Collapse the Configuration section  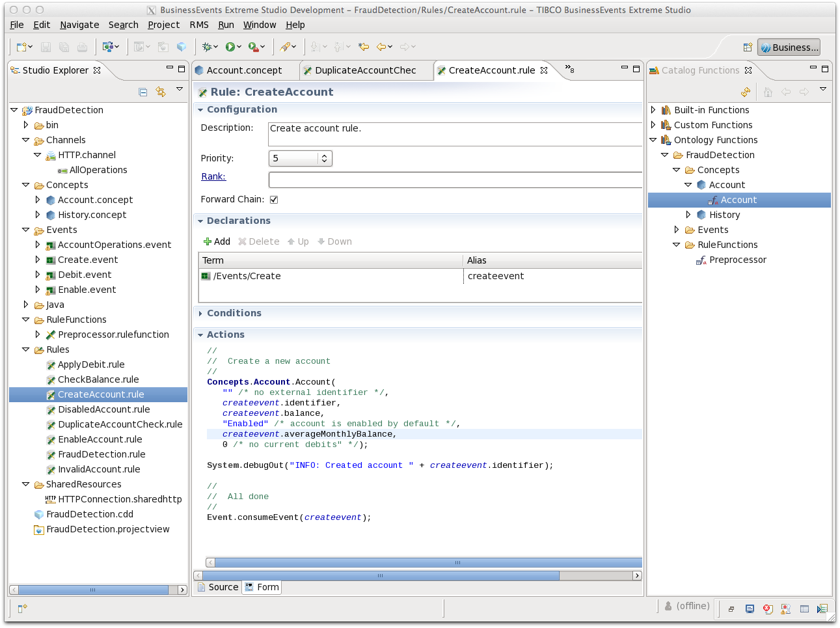point(200,110)
